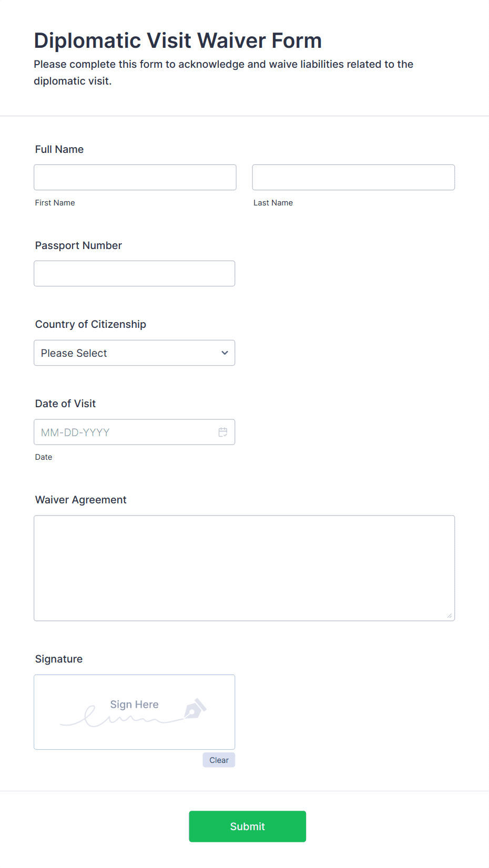Click inside the Waiver Agreement textarea

pos(244,569)
